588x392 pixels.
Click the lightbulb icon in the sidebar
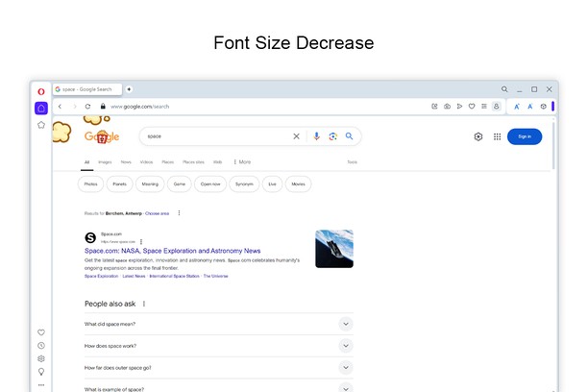click(x=41, y=372)
